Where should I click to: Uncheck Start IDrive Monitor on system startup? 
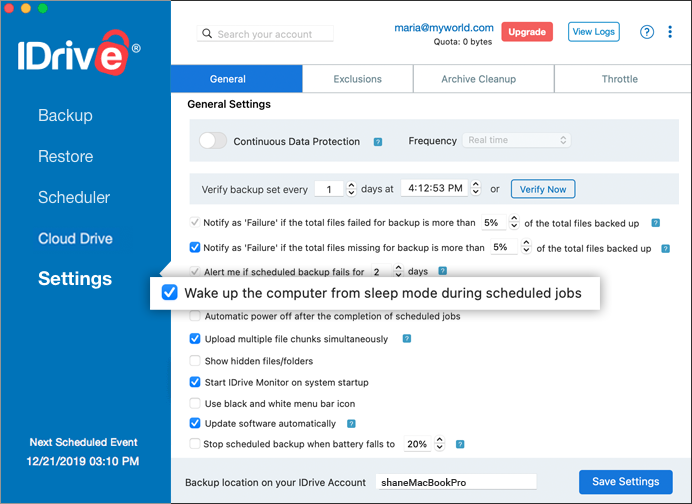pos(195,382)
